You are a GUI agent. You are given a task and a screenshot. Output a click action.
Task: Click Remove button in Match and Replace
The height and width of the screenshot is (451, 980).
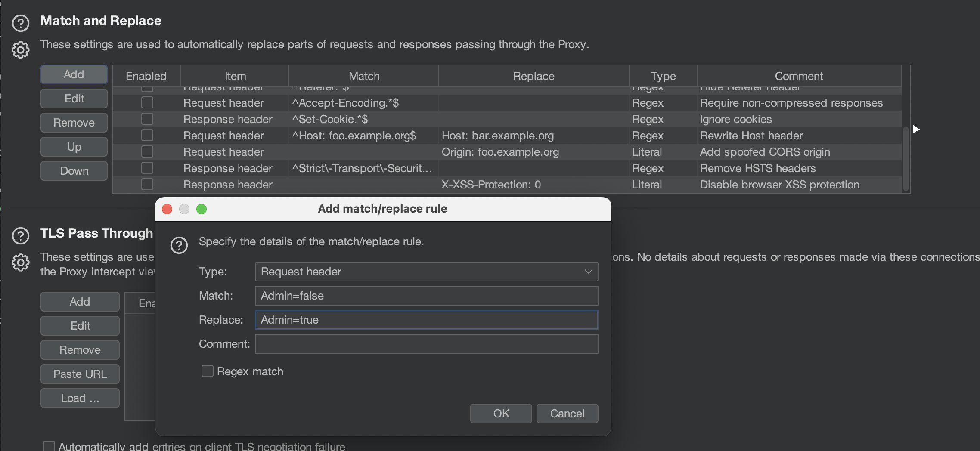74,123
